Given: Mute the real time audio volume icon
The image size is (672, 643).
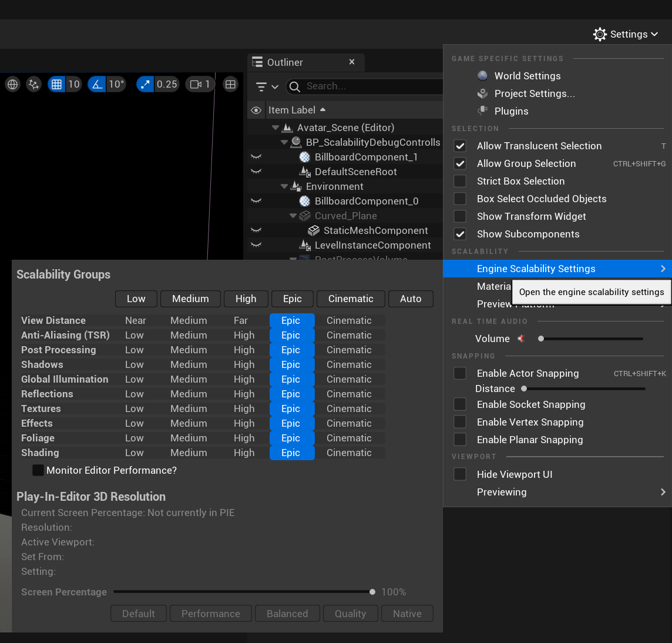Looking at the screenshot, I should pyautogui.click(x=522, y=339).
